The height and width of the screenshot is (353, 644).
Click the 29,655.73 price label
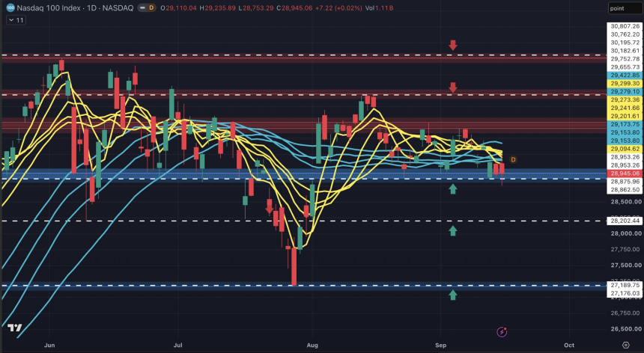pyautogui.click(x=625, y=67)
